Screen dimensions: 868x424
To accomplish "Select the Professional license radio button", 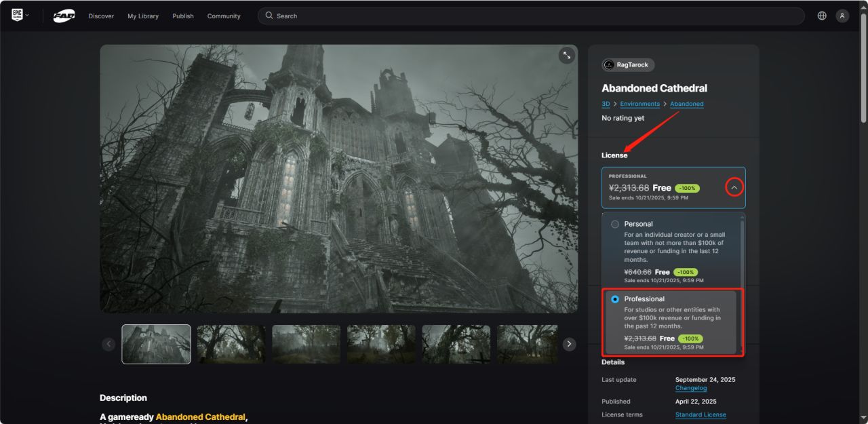I will (615, 299).
